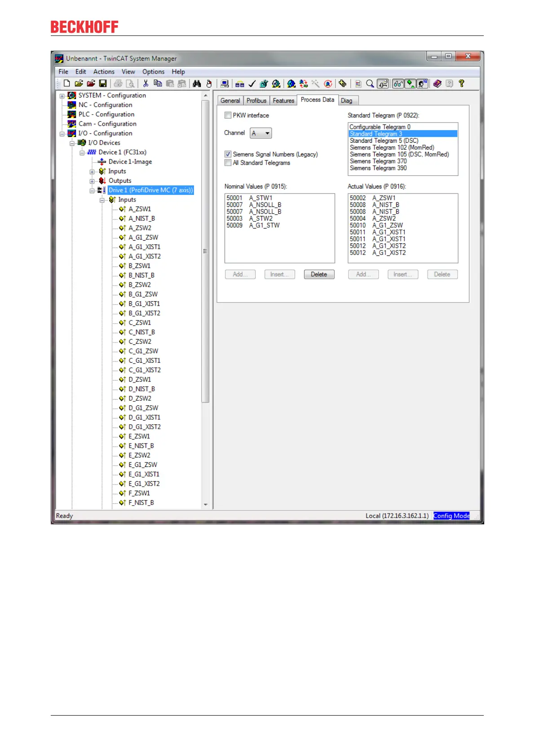Click the SYSTEM - Configuration tree icon
The image size is (535, 756).
coord(71,95)
